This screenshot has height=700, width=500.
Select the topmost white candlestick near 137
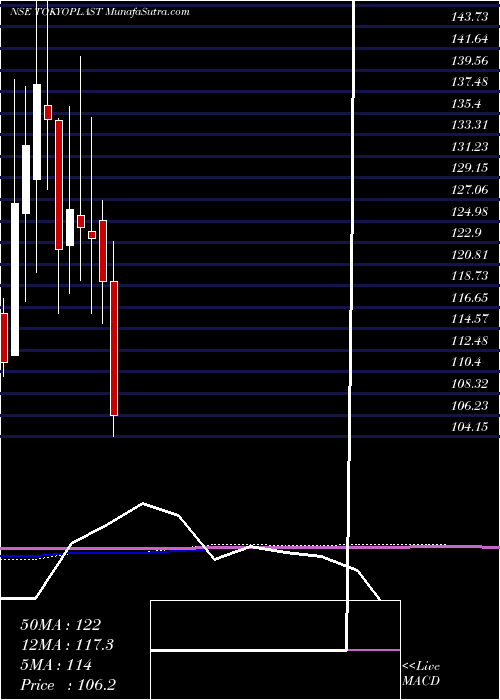pyautogui.click(x=37, y=132)
